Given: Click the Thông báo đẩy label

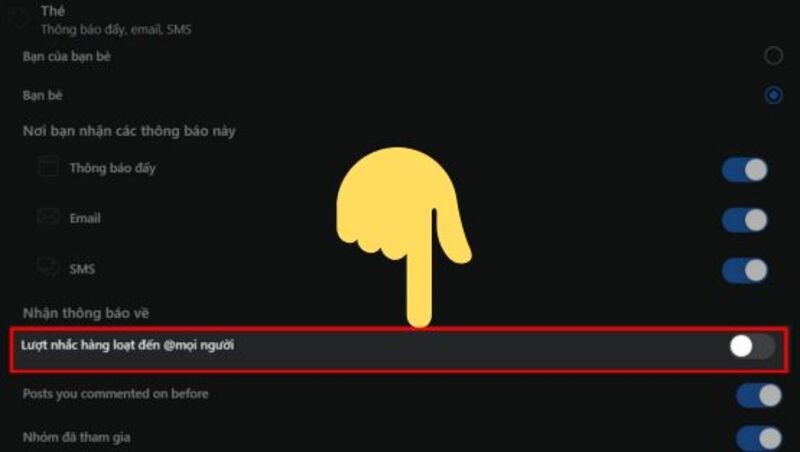Looking at the screenshot, I should click(x=113, y=168).
